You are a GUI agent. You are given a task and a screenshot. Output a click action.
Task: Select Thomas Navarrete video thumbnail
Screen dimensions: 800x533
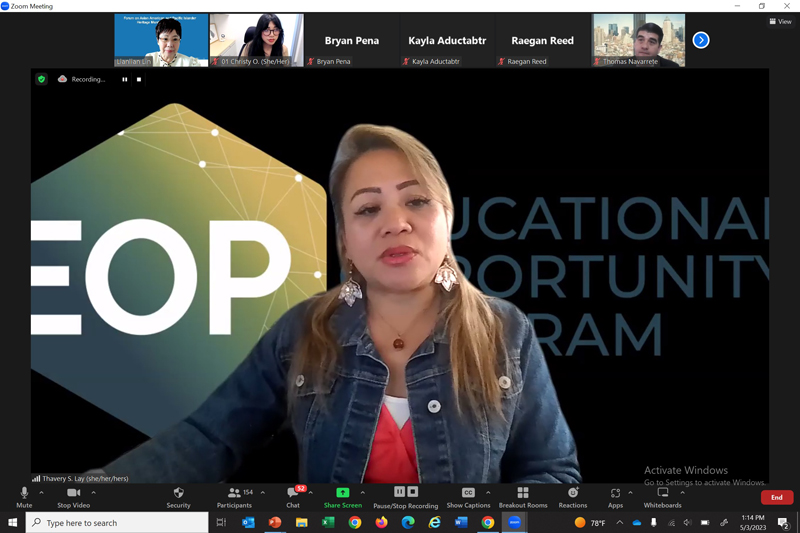[x=638, y=40]
